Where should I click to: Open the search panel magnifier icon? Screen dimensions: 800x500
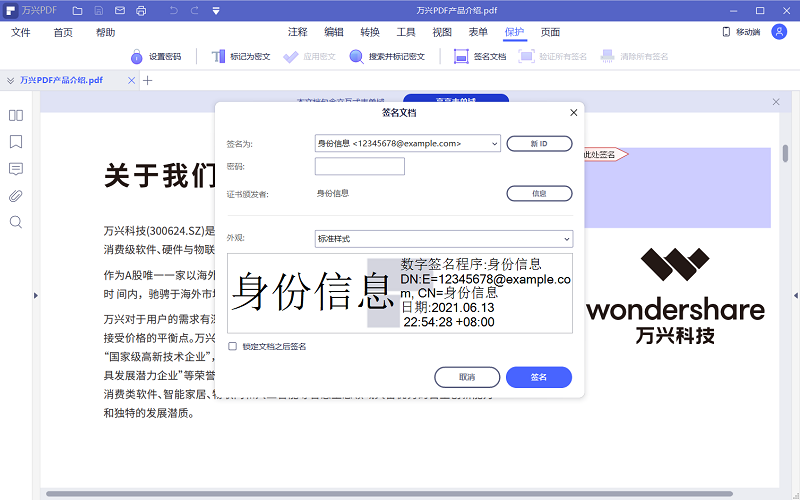(x=16, y=222)
